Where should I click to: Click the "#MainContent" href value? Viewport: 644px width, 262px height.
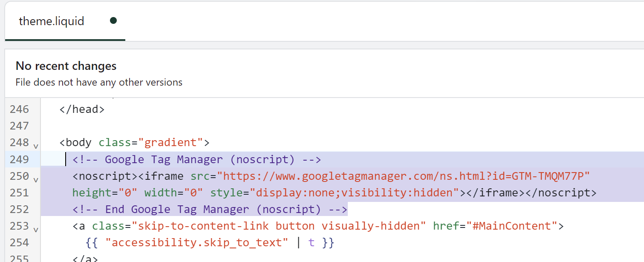(511, 226)
